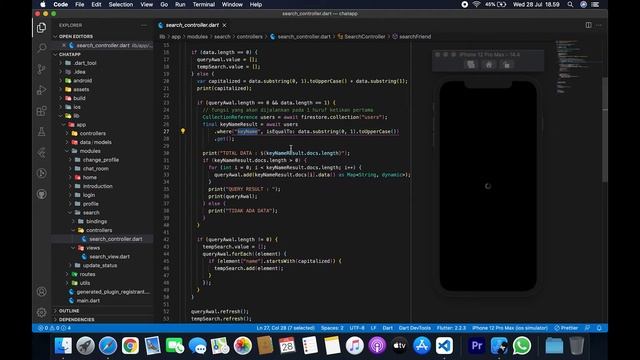Viewport: 640px width, 360px height.
Task: Click SearchController in the breadcrumb
Action: pyautogui.click(x=364, y=37)
